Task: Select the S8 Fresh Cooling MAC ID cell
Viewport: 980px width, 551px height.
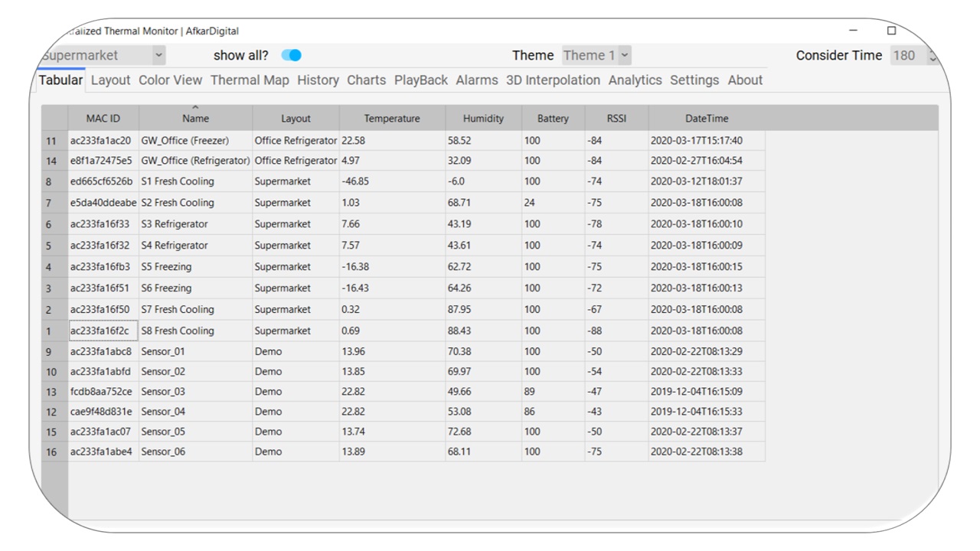Action: click(103, 331)
